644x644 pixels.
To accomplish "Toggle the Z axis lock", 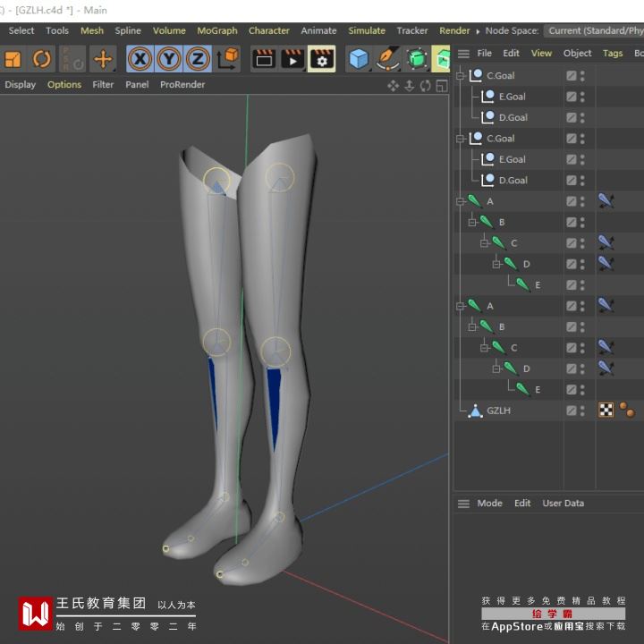I will click(198, 59).
